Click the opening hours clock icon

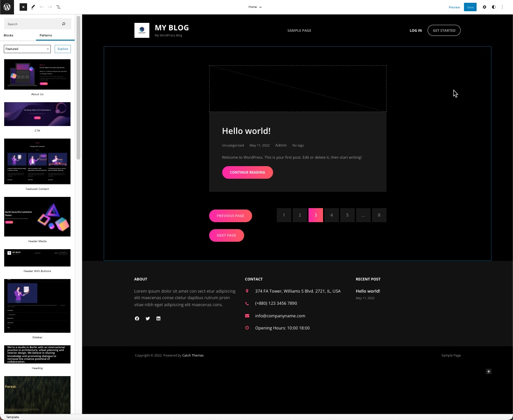247,328
